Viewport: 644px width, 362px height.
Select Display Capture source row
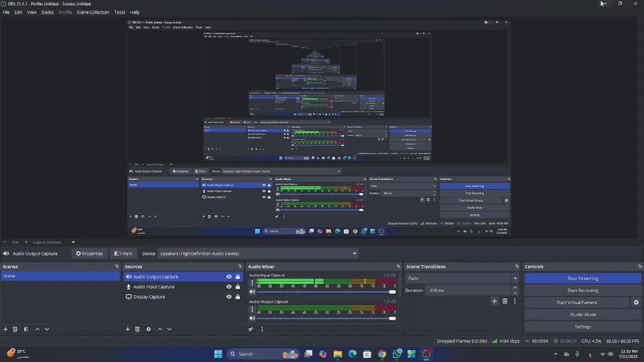click(x=183, y=297)
